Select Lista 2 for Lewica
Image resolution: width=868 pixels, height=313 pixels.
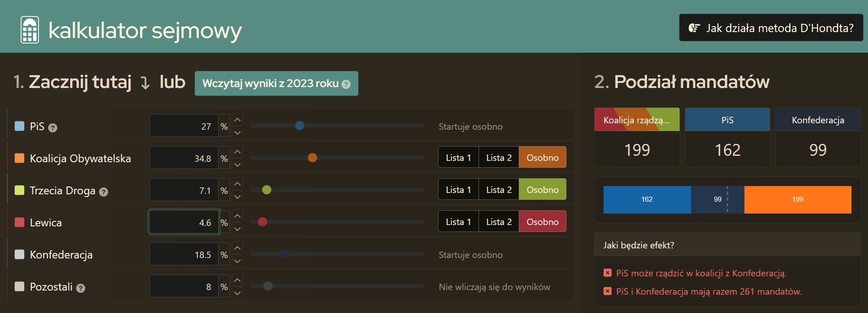[x=499, y=221]
